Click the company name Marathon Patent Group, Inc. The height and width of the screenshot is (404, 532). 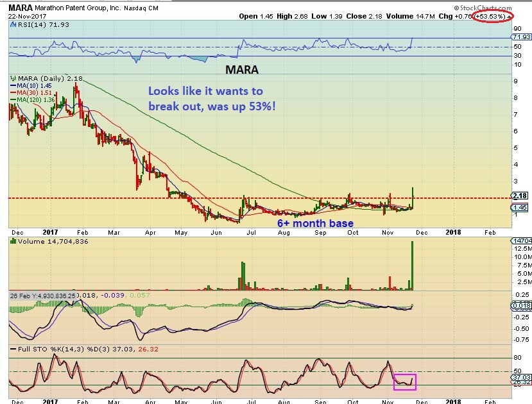coord(78,8)
